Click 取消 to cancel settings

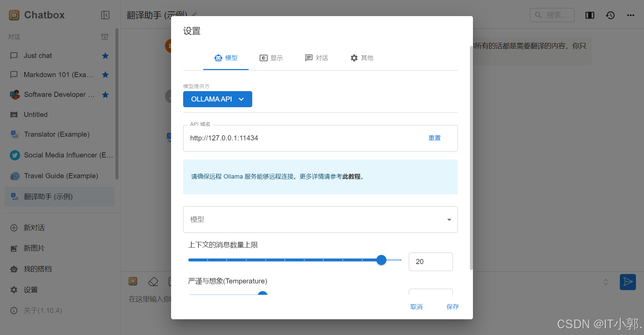click(416, 307)
